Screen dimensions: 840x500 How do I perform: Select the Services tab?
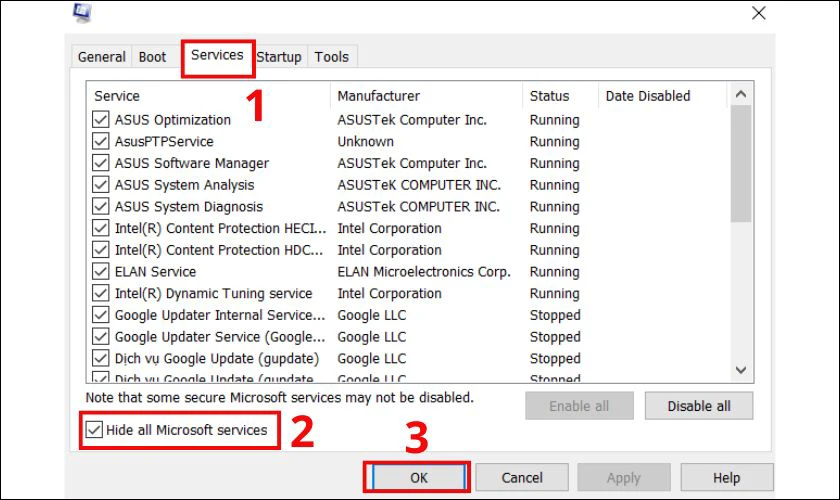(x=217, y=55)
